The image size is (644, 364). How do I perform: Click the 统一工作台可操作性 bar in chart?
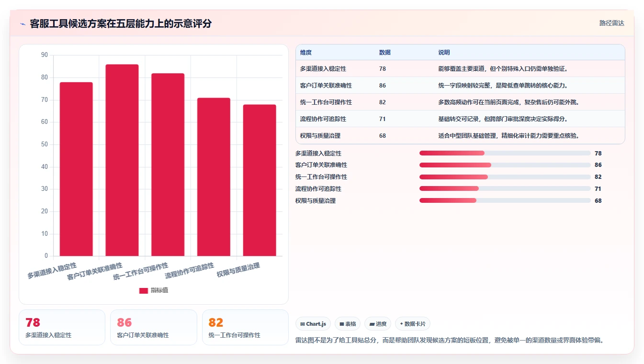tap(168, 165)
